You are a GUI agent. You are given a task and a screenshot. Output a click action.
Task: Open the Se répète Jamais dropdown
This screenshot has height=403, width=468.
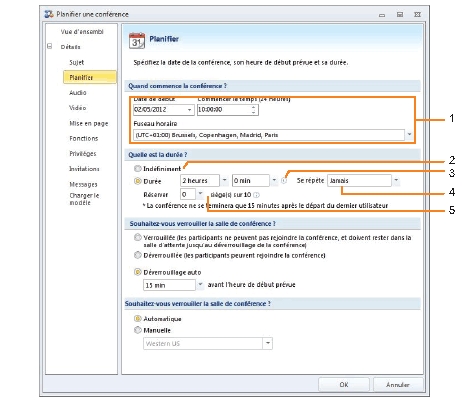pos(396,180)
